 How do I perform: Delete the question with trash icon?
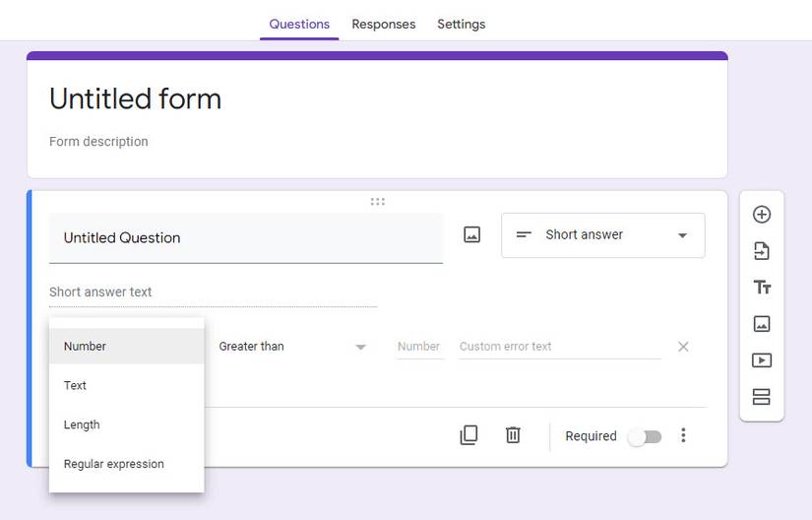(513, 435)
